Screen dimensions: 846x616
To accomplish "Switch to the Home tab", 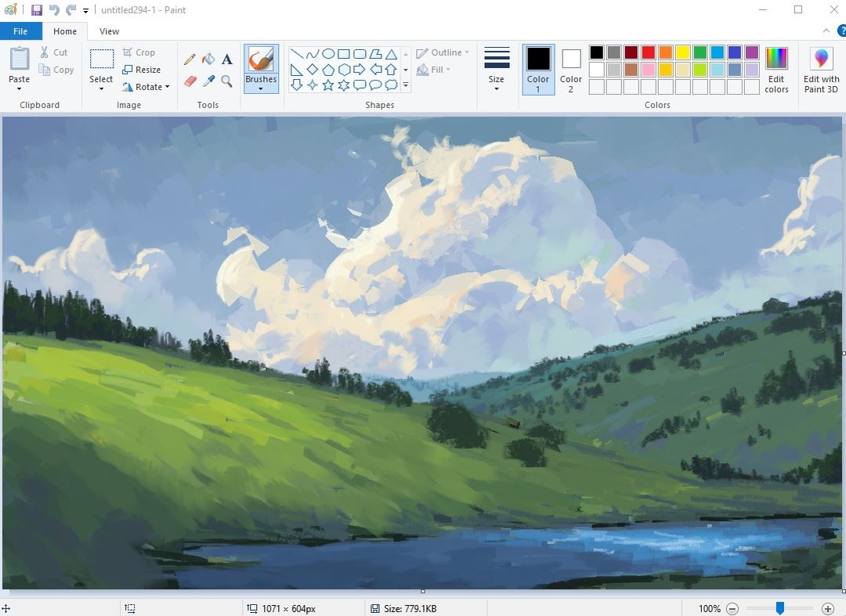I will (65, 31).
